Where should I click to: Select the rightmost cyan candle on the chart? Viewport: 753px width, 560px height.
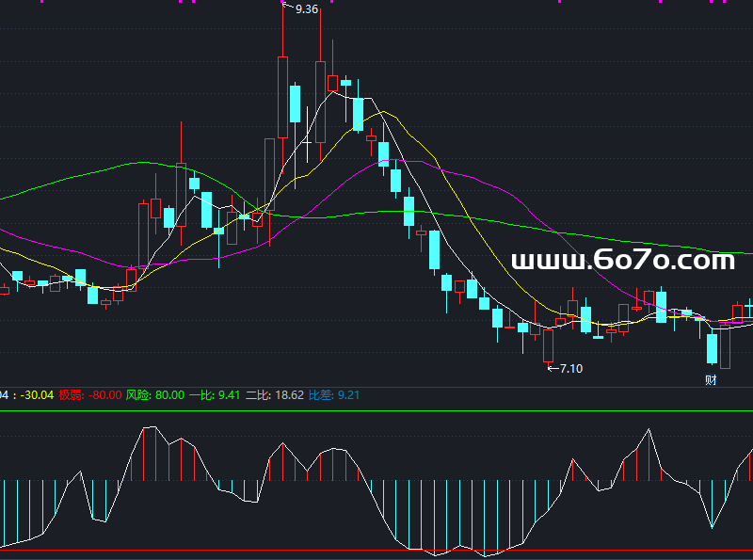click(x=749, y=307)
